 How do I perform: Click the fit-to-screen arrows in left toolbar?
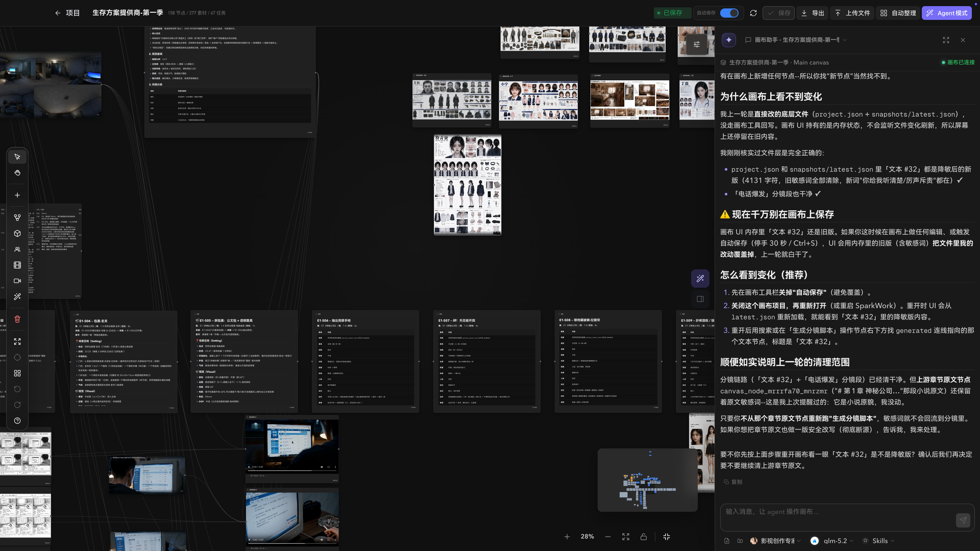click(x=17, y=342)
